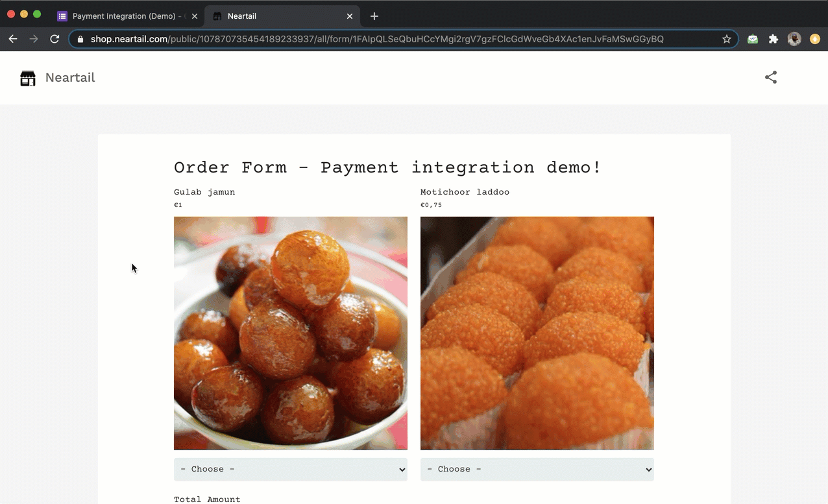Click the Neartail store logo icon
828x504 pixels.
pyautogui.click(x=27, y=77)
